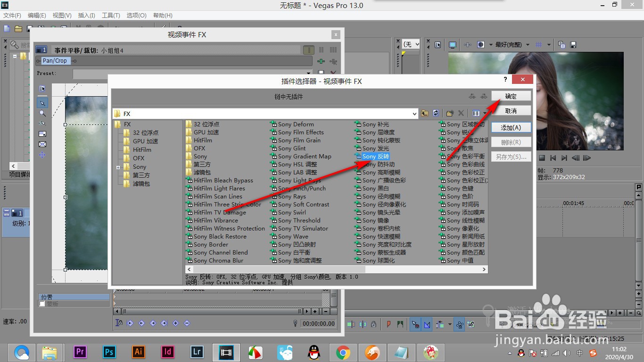
Task: Open FX folder path dropdown
Action: pyautogui.click(x=414, y=114)
